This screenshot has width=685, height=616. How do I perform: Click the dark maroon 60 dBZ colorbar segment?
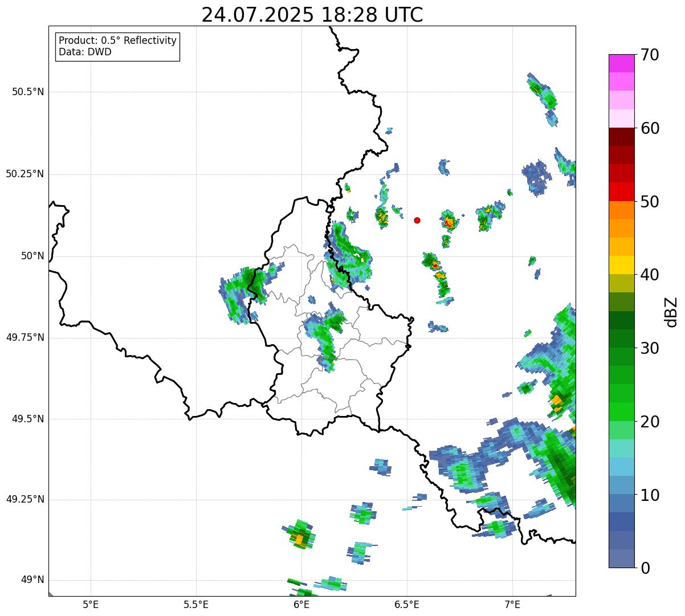coord(622,137)
